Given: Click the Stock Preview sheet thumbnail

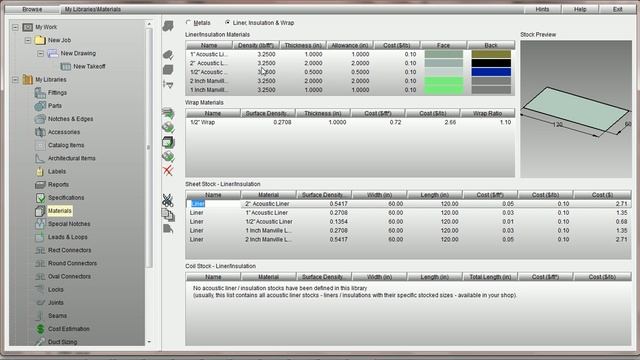Looking at the screenshot, I should (x=576, y=109).
